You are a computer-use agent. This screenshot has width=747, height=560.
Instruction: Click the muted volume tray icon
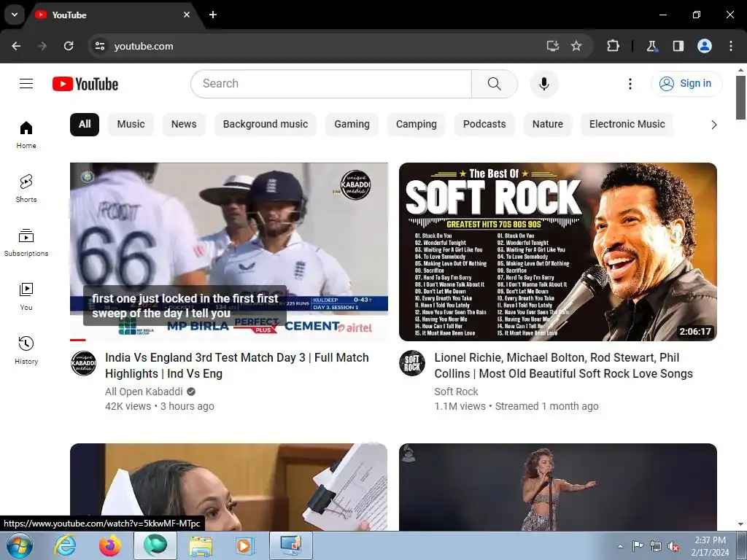673,546
